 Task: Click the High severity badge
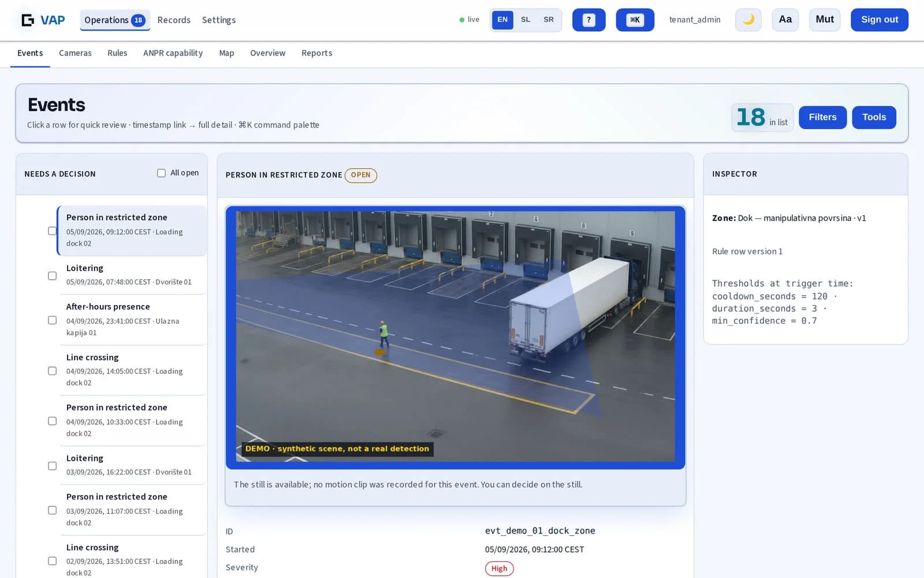[499, 569]
